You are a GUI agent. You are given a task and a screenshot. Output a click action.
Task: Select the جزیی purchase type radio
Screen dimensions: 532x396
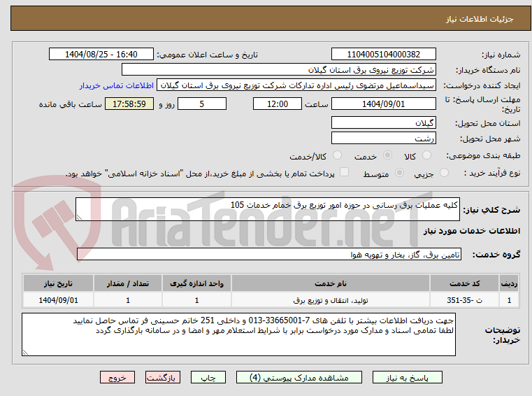click(444, 173)
